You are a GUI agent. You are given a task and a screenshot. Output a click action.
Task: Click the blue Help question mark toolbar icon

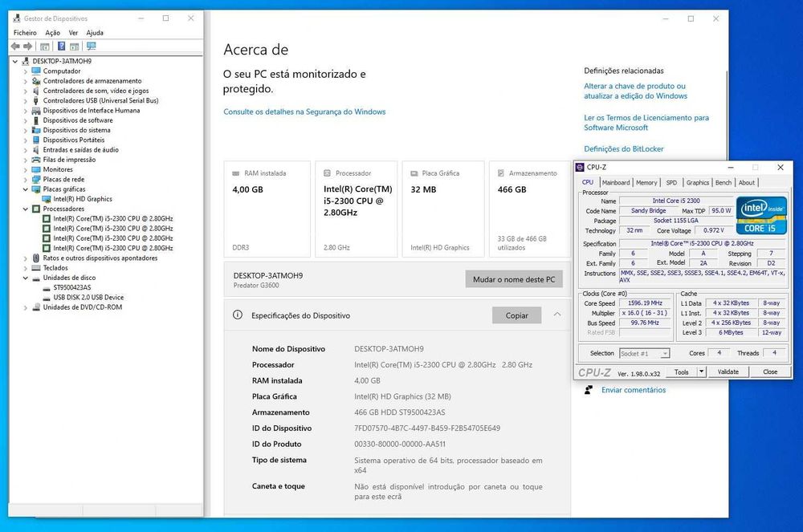pyautogui.click(x=62, y=46)
